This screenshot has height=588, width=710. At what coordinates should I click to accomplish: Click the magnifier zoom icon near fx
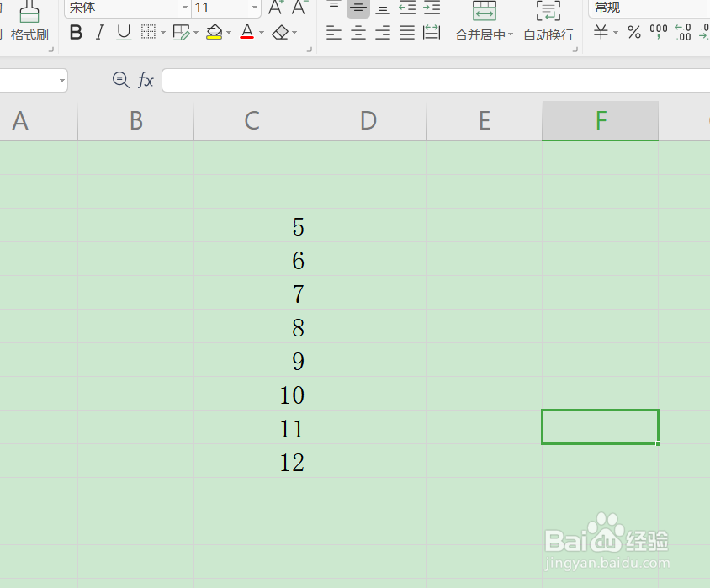pyautogui.click(x=121, y=80)
